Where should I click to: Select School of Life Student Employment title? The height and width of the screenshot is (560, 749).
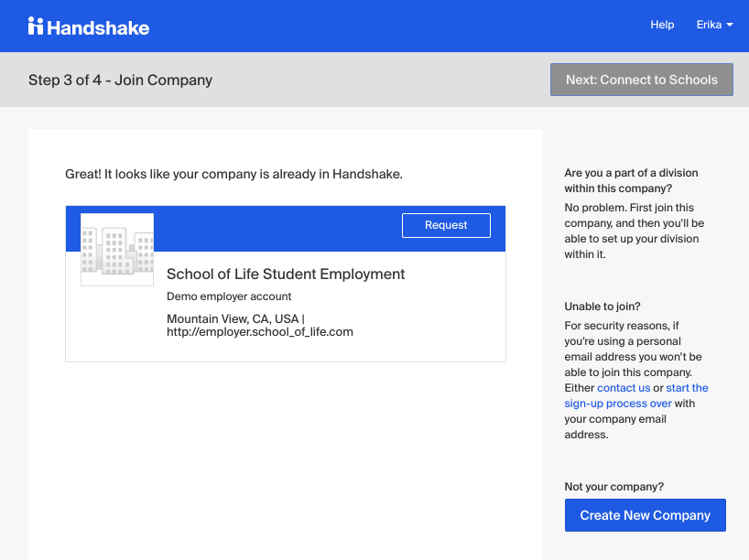(x=286, y=274)
